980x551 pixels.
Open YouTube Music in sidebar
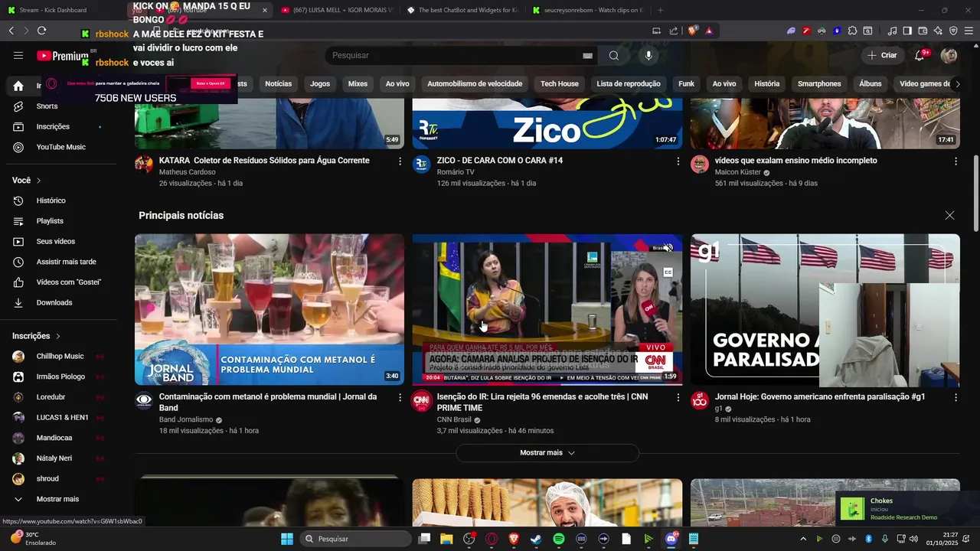(60, 147)
